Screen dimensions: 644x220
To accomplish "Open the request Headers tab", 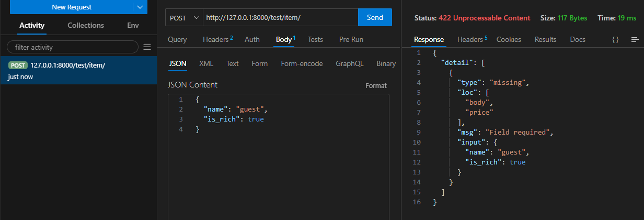I will pos(217,39).
